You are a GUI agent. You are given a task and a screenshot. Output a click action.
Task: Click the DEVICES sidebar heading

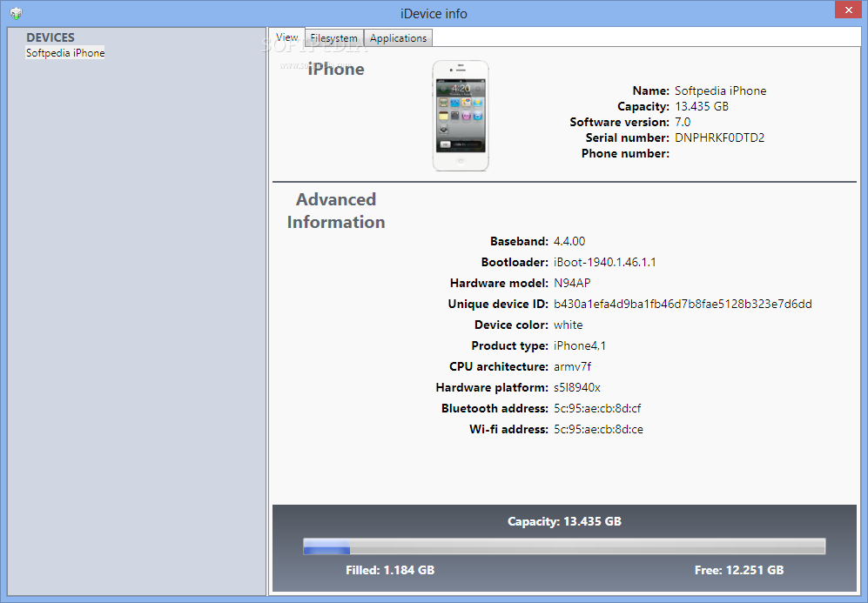point(50,37)
